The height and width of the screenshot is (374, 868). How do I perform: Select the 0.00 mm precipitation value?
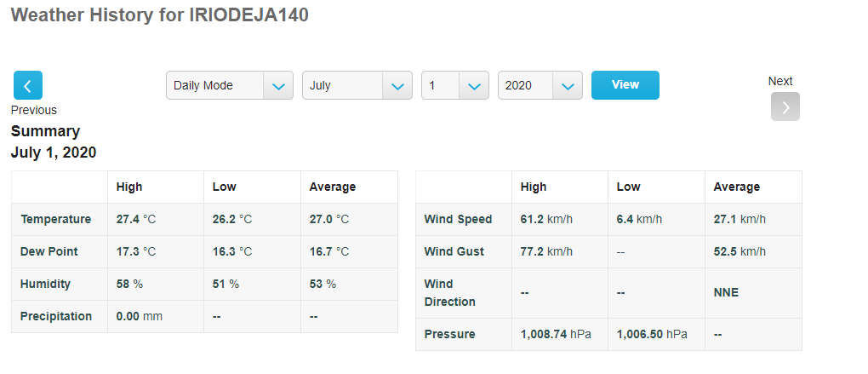140,316
